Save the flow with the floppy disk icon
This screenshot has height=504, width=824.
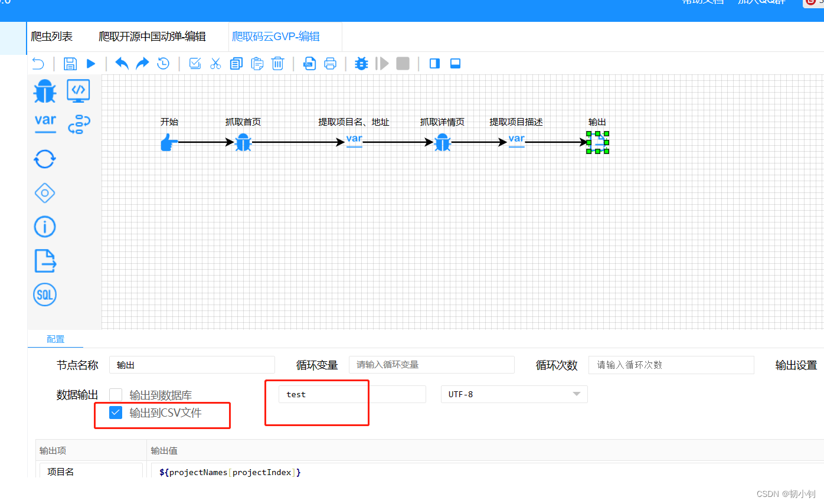click(70, 64)
